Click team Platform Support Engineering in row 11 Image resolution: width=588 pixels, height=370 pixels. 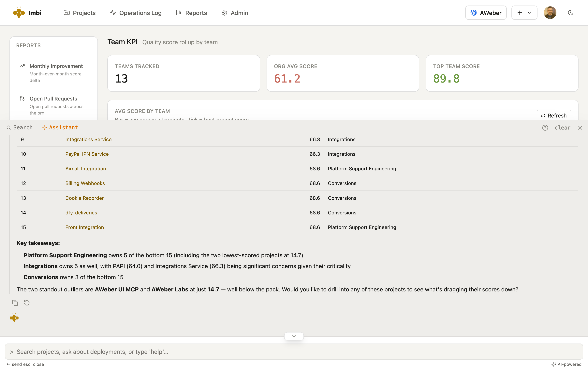(362, 169)
